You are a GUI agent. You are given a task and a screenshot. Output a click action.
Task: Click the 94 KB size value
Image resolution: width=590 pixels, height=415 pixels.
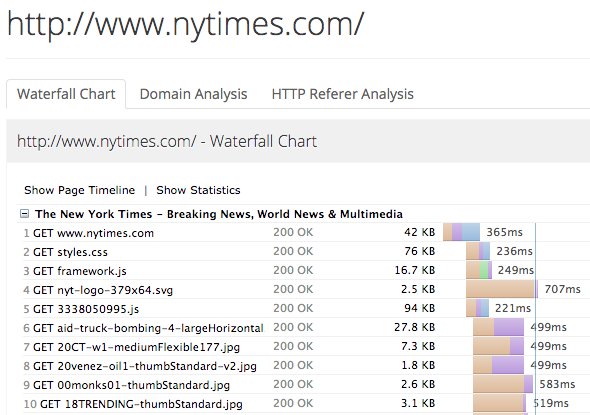(419, 308)
